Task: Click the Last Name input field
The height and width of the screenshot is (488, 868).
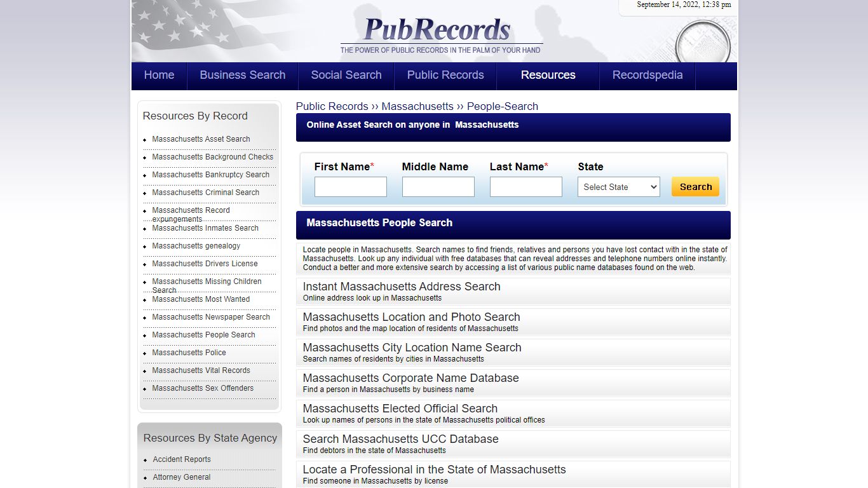Action: click(x=526, y=187)
